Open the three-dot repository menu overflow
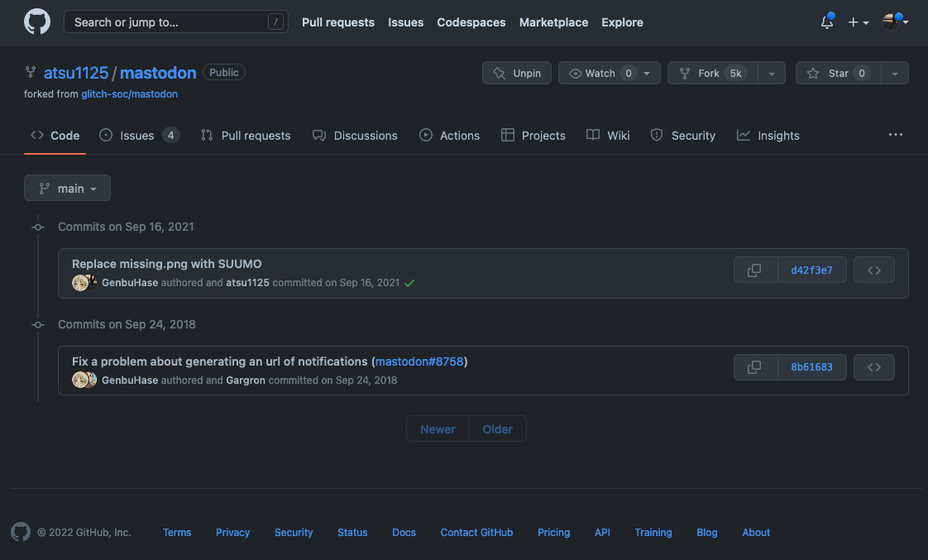 [896, 135]
